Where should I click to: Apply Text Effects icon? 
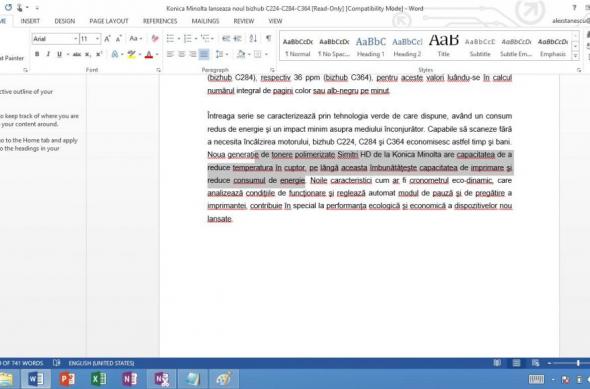pos(115,54)
